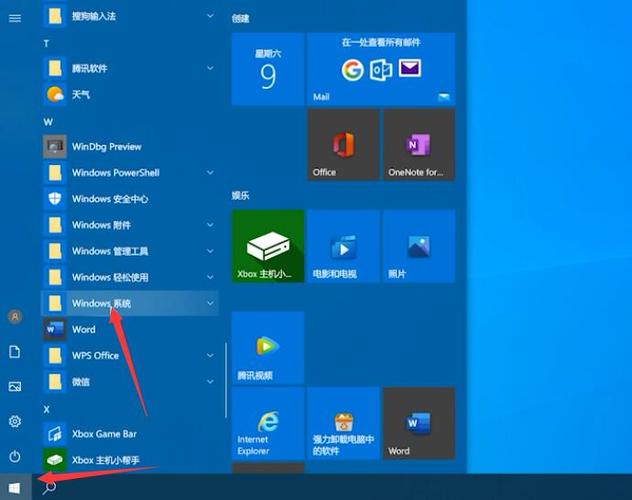Open the calendar tile showing 9

[x=267, y=68]
